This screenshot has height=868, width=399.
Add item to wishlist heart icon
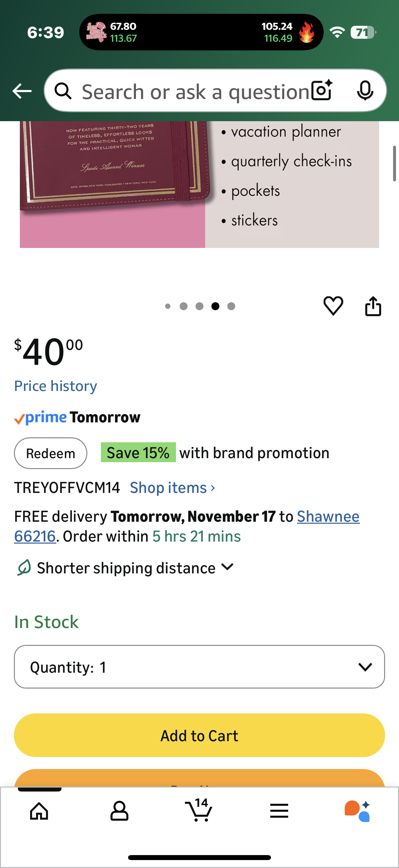pyautogui.click(x=333, y=306)
